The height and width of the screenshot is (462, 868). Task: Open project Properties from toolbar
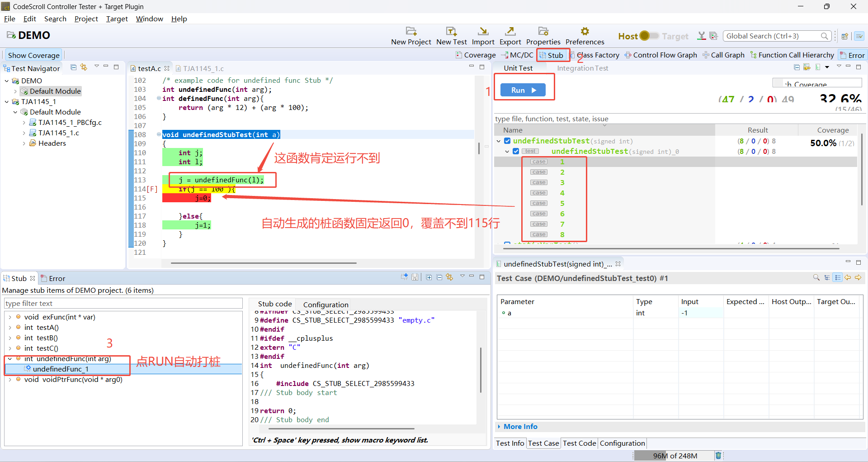(x=543, y=31)
